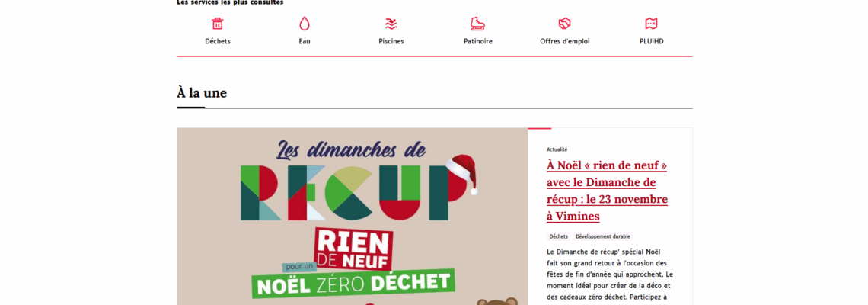
Task: Click the Actualité category label
Action: (557, 149)
